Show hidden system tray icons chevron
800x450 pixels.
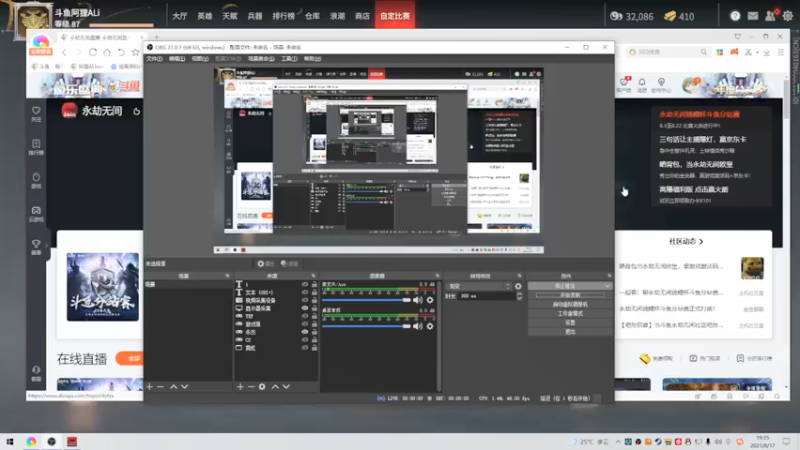(618, 442)
